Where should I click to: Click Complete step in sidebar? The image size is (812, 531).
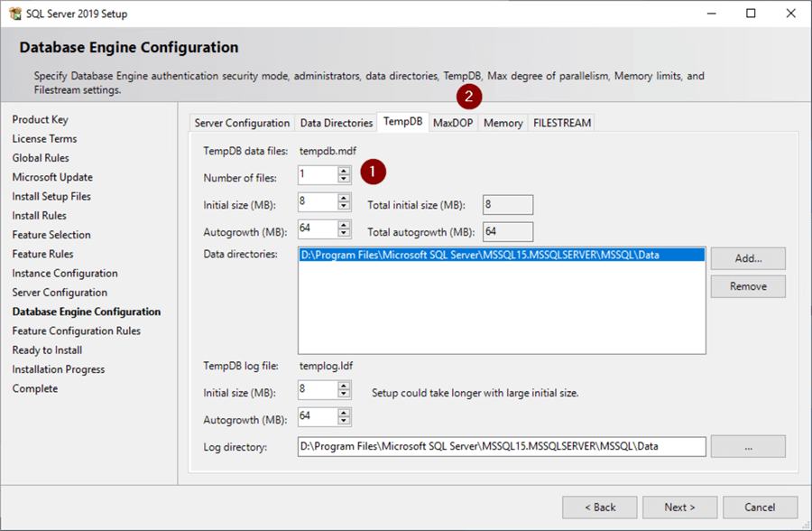point(35,388)
